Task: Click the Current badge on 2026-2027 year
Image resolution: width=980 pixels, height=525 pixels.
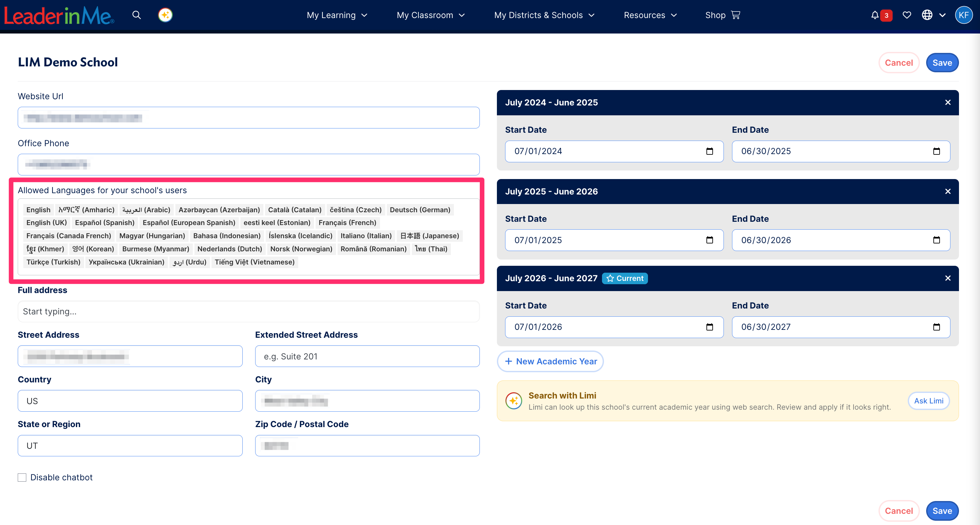Action: (x=625, y=279)
